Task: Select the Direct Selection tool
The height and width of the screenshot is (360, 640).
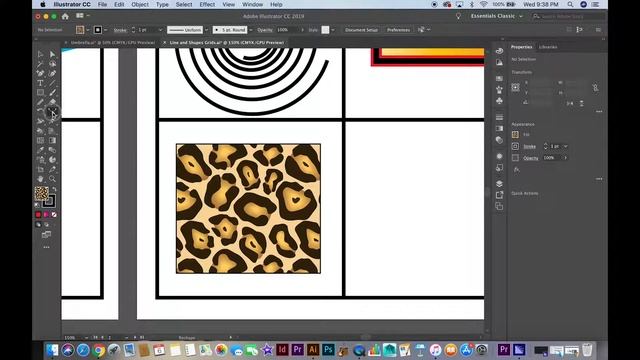Action: pyautogui.click(x=52, y=54)
